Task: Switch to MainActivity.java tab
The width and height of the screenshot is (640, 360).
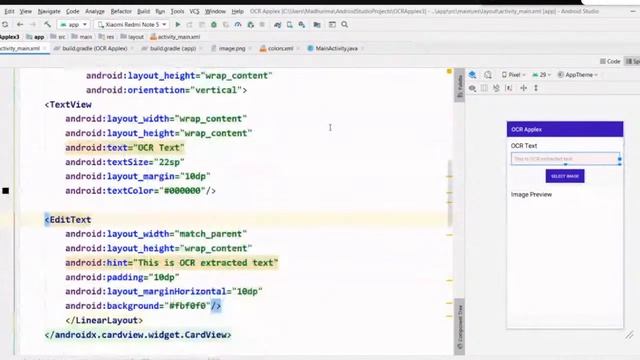Action: (336, 48)
